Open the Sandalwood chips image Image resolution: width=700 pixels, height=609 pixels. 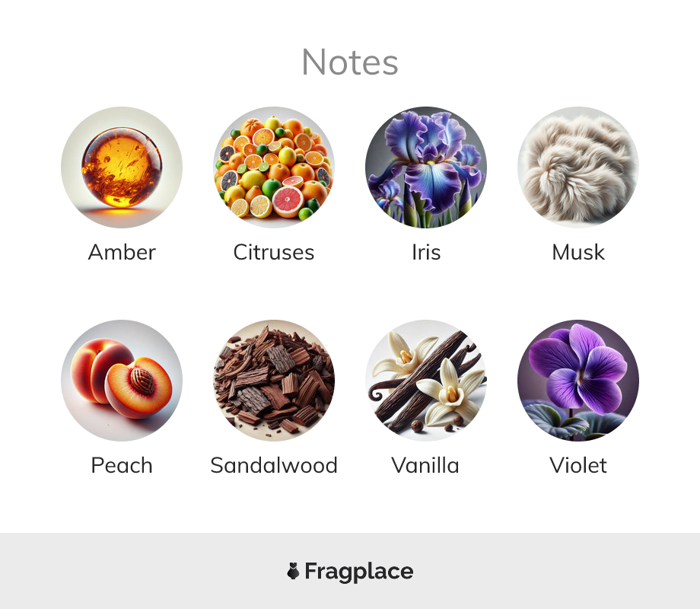(x=274, y=380)
